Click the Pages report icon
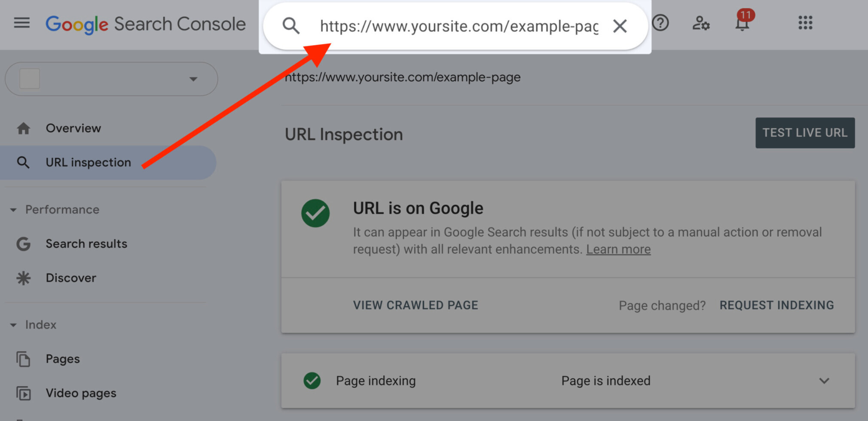This screenshot has height=421, width=868. tap(24, 359)
